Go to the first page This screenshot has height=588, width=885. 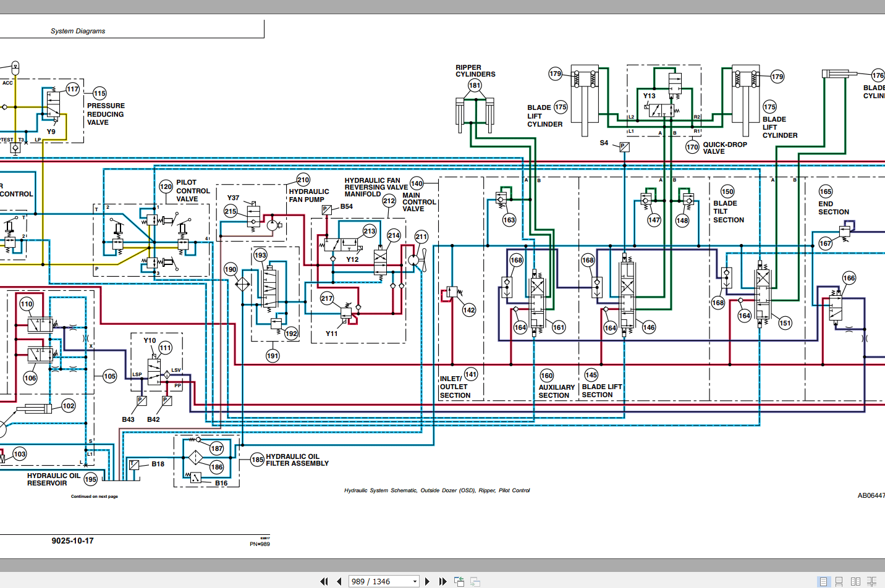[x=324, y=581]
